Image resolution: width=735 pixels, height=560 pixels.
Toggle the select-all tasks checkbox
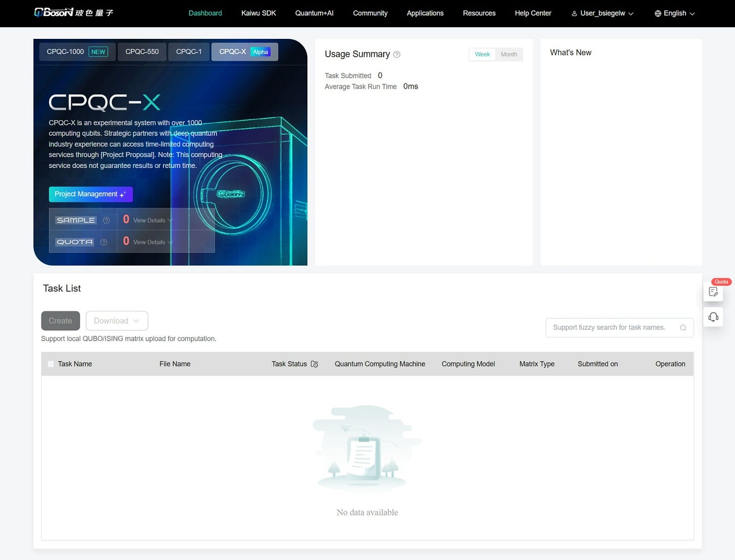[50, 364]
